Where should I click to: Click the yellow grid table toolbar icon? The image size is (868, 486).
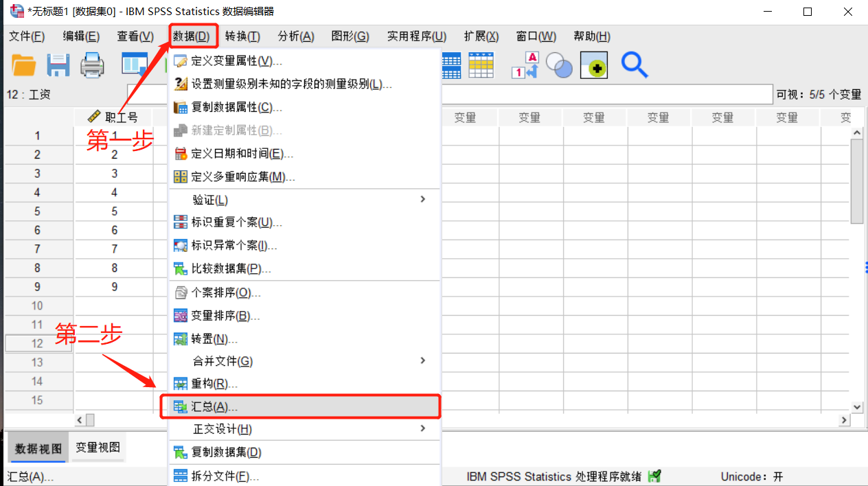pyautogui.click(x=481, y=65)
